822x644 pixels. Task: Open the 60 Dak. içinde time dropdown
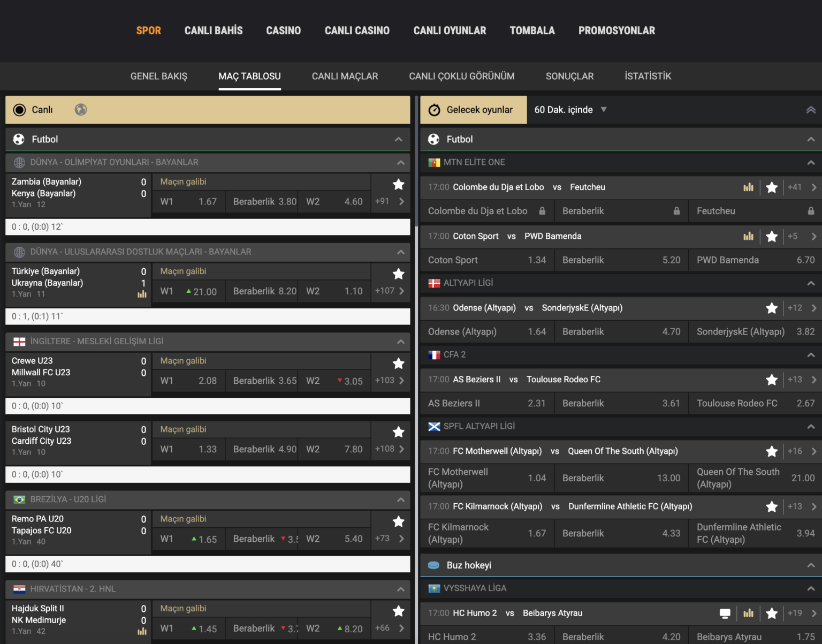(571, 110)
